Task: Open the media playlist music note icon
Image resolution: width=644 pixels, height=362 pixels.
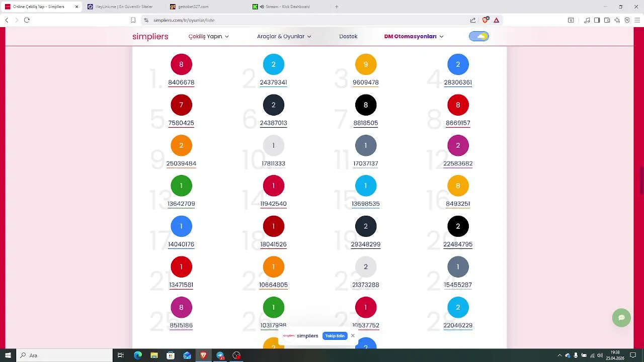Action: (x=587, y=20)
